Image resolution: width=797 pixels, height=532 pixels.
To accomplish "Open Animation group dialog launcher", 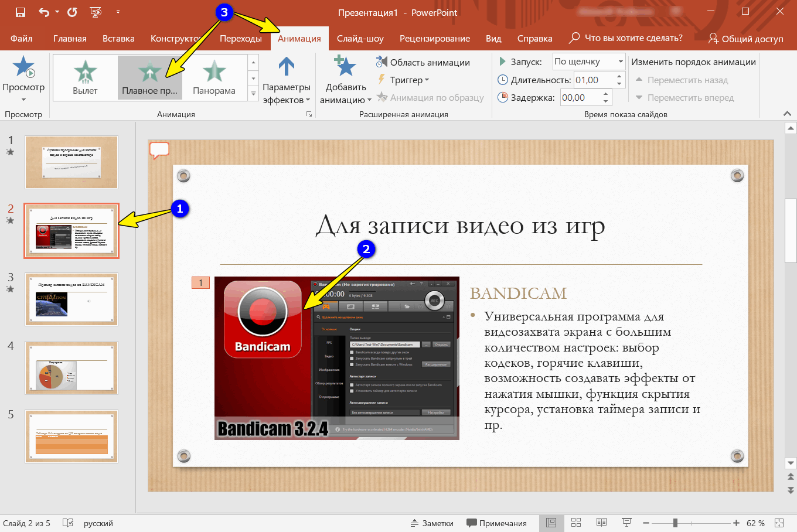I will (309, 114).
